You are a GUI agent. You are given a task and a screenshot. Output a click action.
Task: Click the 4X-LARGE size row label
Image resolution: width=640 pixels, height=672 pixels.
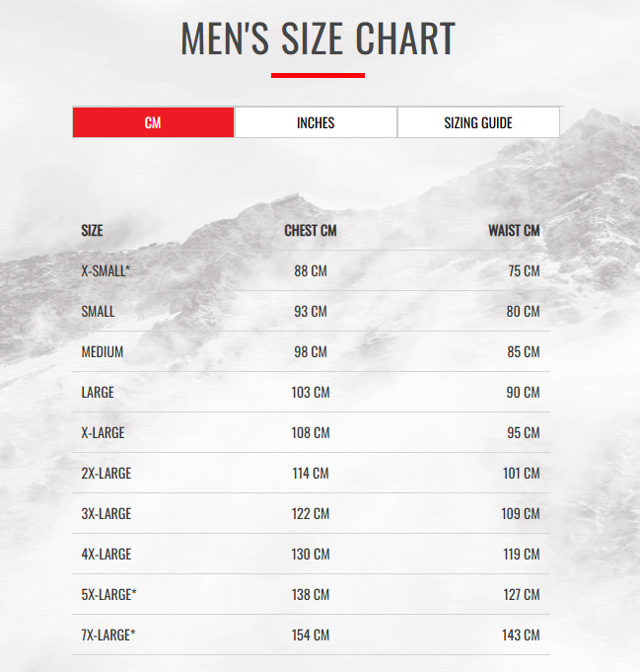click(x=106, y=555)
